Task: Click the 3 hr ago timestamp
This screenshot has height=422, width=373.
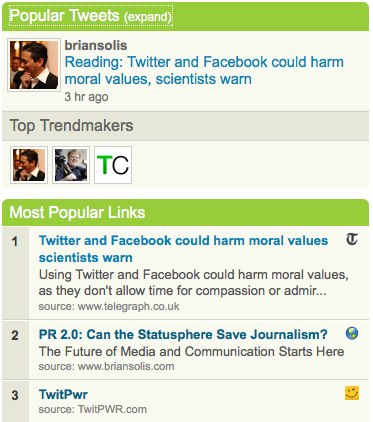Action: pyautogui.click(x=86, y=97)
